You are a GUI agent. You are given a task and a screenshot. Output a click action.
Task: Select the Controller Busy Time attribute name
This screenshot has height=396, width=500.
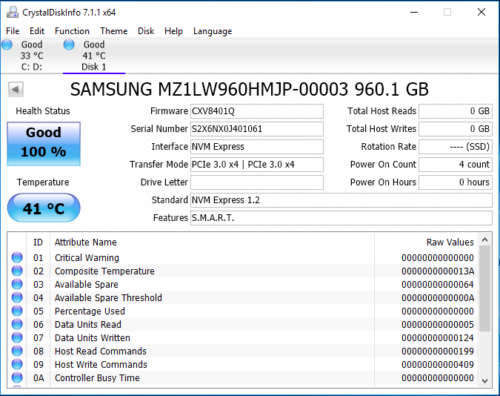tap(97, 378)
